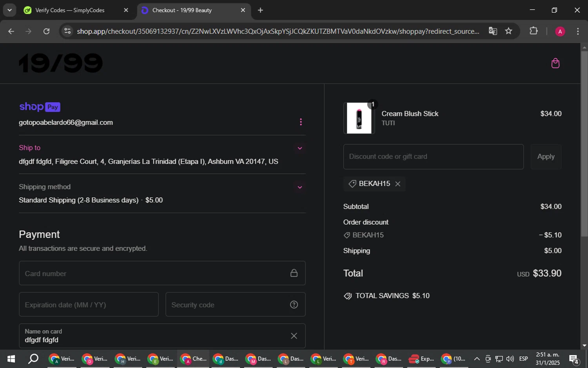Open Windows taskbar search

click(33, 359)
